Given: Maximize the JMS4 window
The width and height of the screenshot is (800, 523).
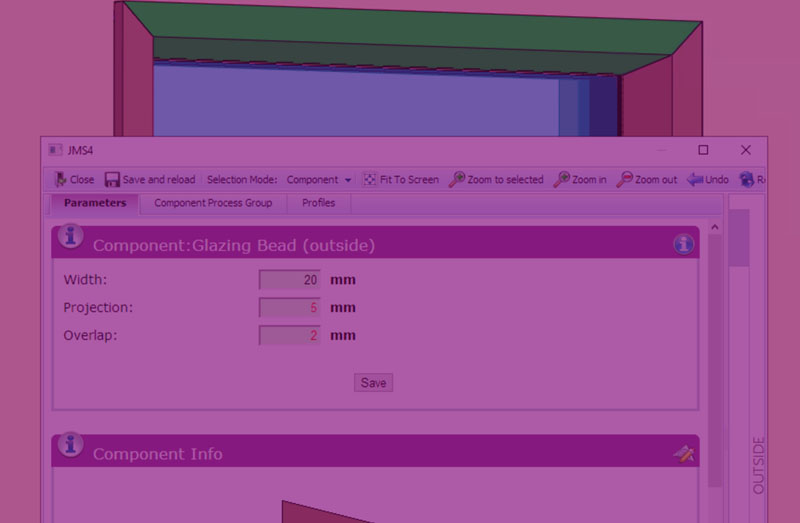Looking at the screenshot, I should [x=703, y=150].
